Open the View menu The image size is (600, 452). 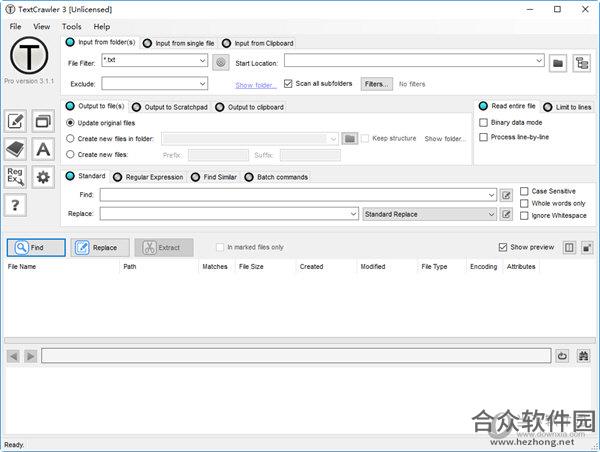[x=41, y=26]
